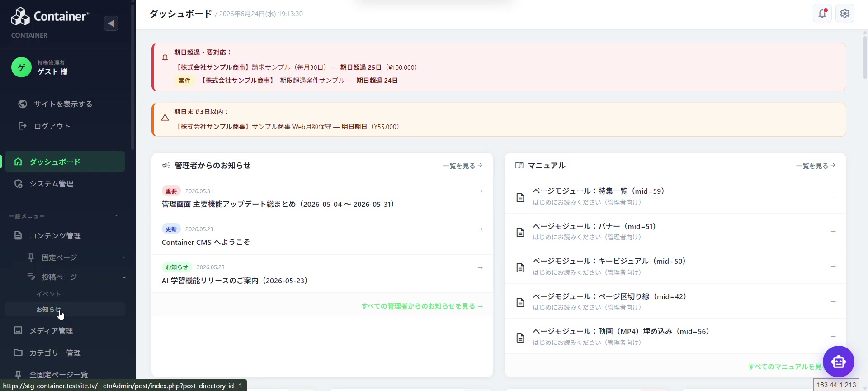The image size is (868, 391).
Task: Collapse the 投稿ページ submenu arrow
Action: pyautogui.click(x=124, y=277)
